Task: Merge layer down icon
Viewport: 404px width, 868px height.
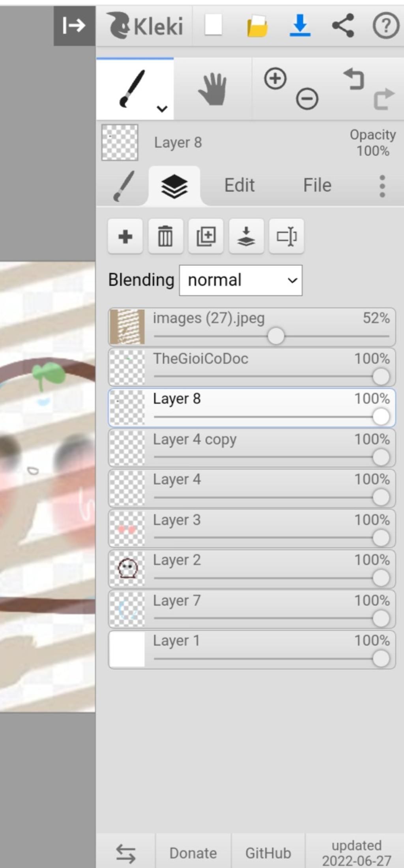Action: point(246,237)
